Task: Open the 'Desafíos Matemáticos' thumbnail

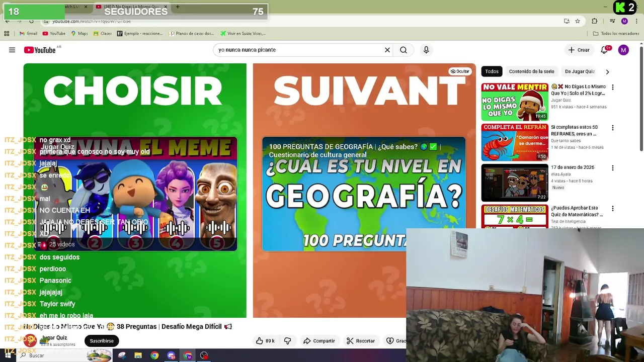Action: coord(515,216)
